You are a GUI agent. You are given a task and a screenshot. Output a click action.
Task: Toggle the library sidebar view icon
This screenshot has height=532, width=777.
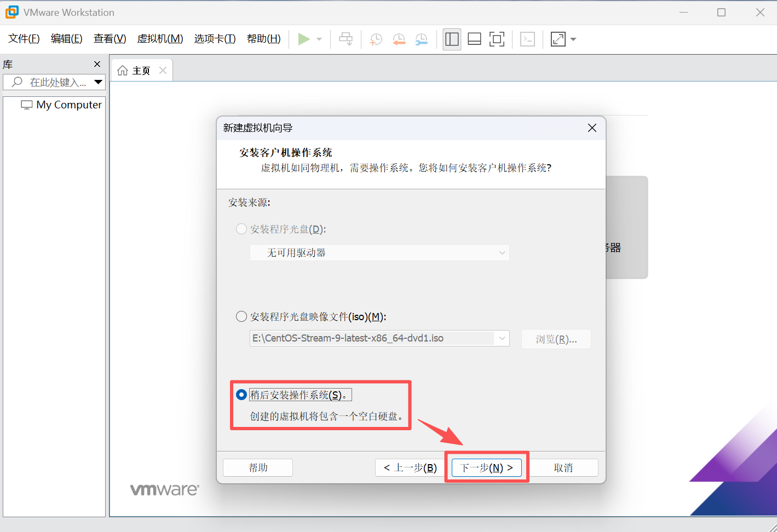point(452,39)
